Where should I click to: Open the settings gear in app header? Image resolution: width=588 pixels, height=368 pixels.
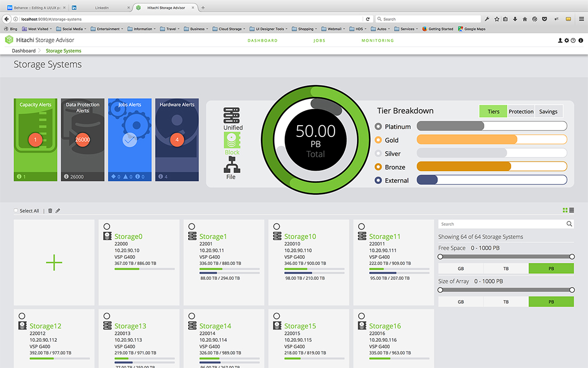coord(567,41)
